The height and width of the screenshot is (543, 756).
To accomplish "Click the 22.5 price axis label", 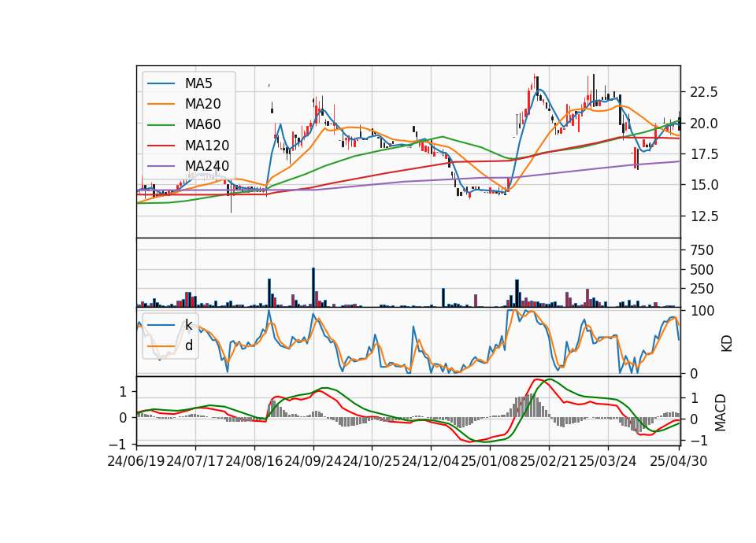I will coord(704,92).
